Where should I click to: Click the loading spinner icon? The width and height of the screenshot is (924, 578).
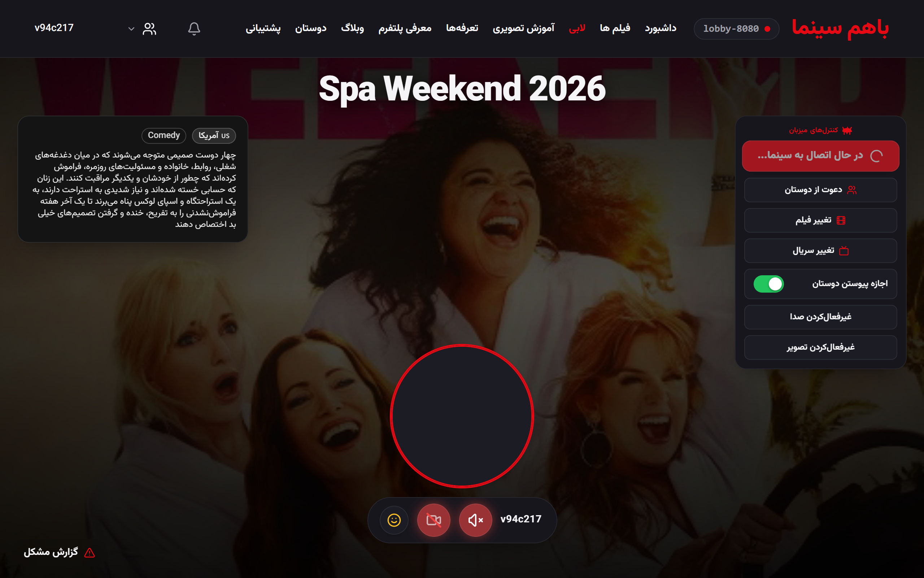876,156
